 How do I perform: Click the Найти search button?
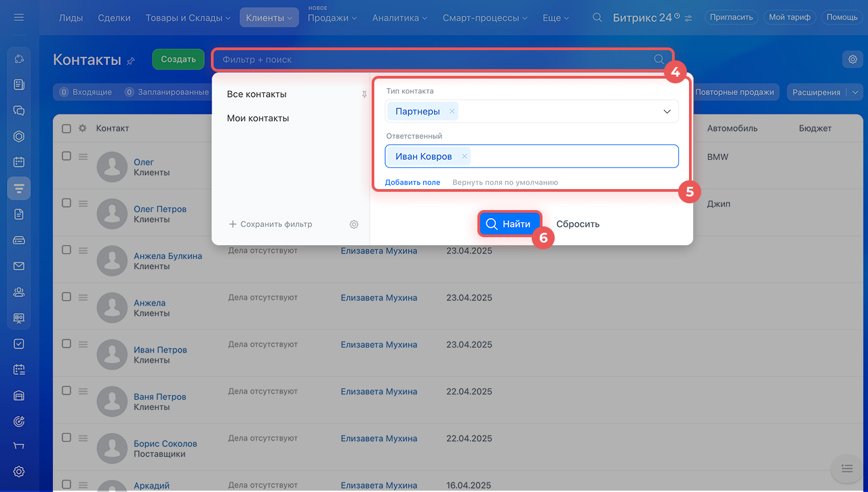(510, 224)
